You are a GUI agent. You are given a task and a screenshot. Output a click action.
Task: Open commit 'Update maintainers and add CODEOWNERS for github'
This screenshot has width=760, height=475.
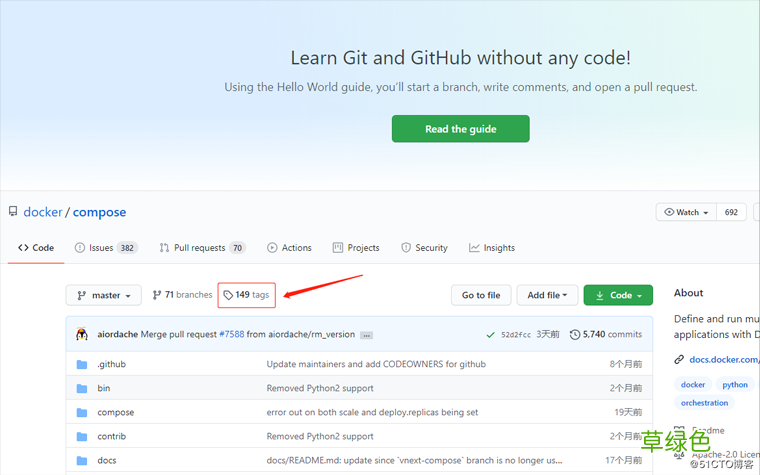tap(376, 364)
